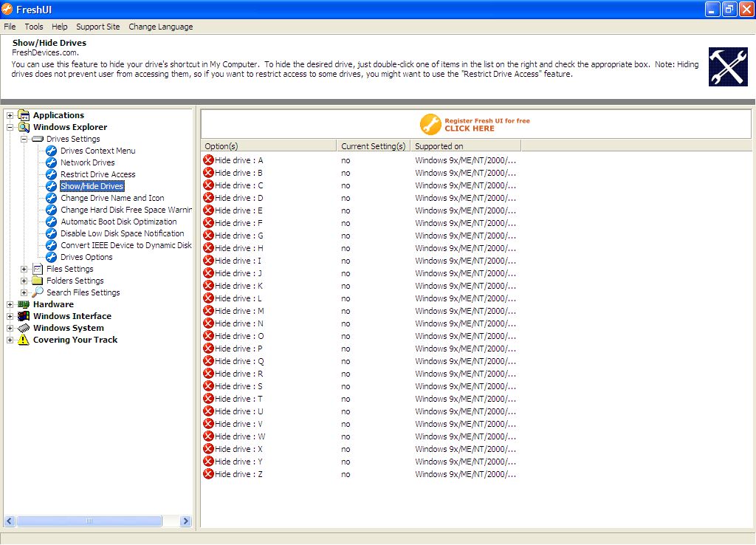The width and height of the screenshot is (756, 545).
Task: Expand the Files Settings node
Action: tap(24, 269)
